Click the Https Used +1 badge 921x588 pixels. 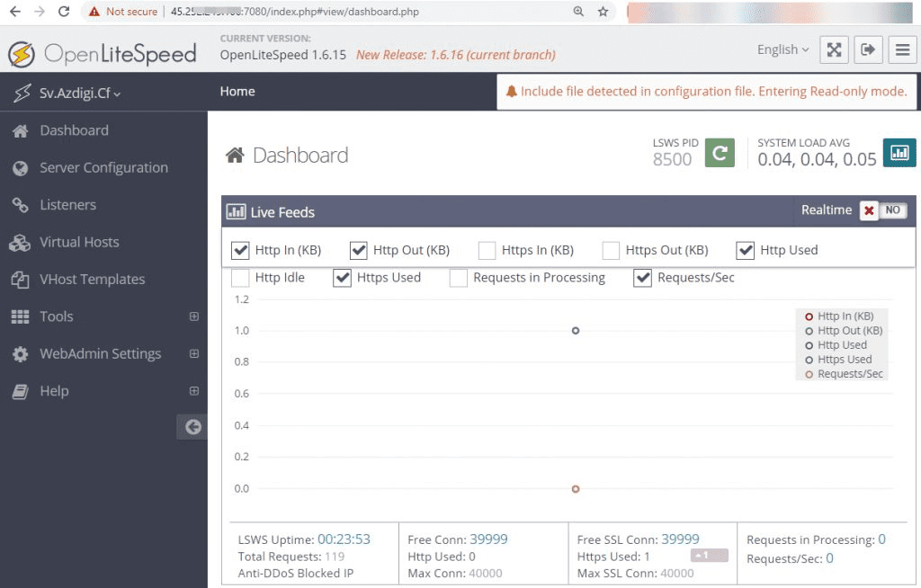(709, 555)
